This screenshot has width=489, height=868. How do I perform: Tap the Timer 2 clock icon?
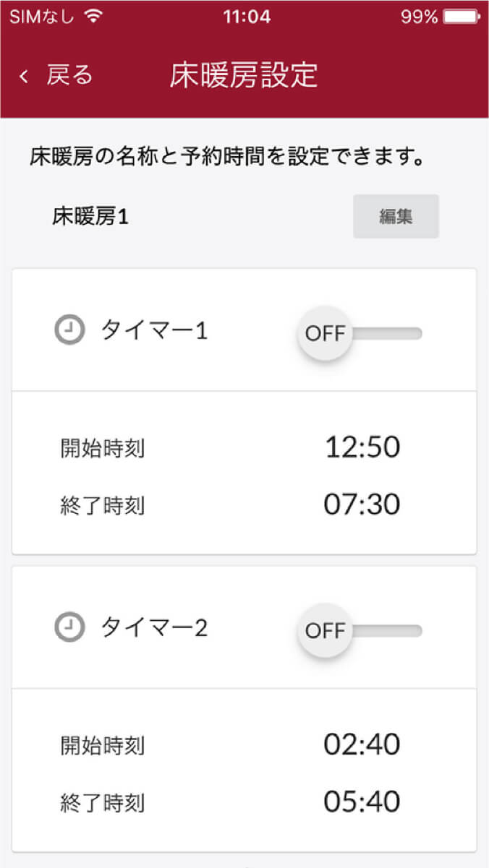click(69, 627)
